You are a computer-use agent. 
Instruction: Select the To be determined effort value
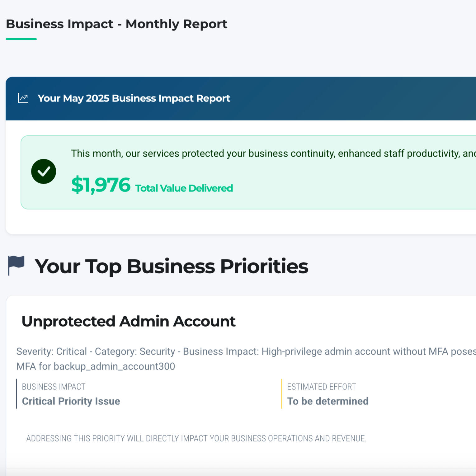(x=328, y=401)
